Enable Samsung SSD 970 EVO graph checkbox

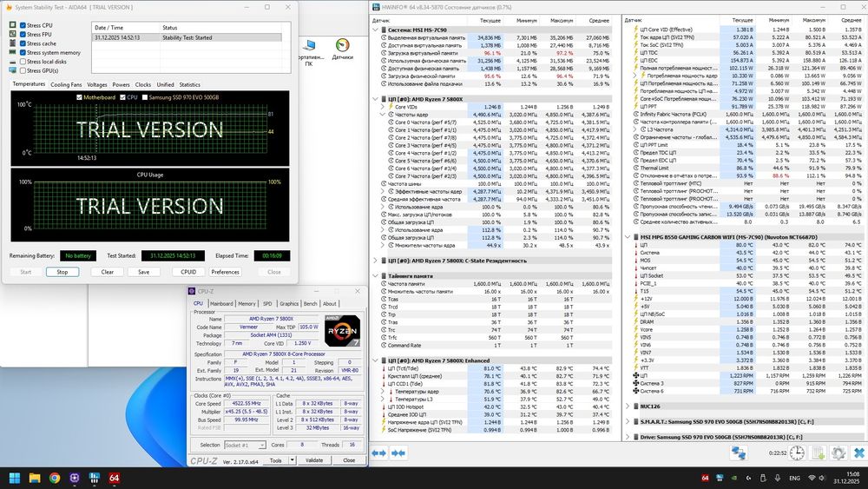coord(145,97)
